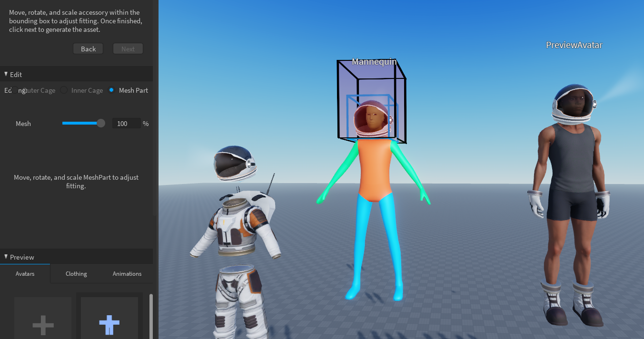Click the PreviewAvatar label in viewport

574,45
